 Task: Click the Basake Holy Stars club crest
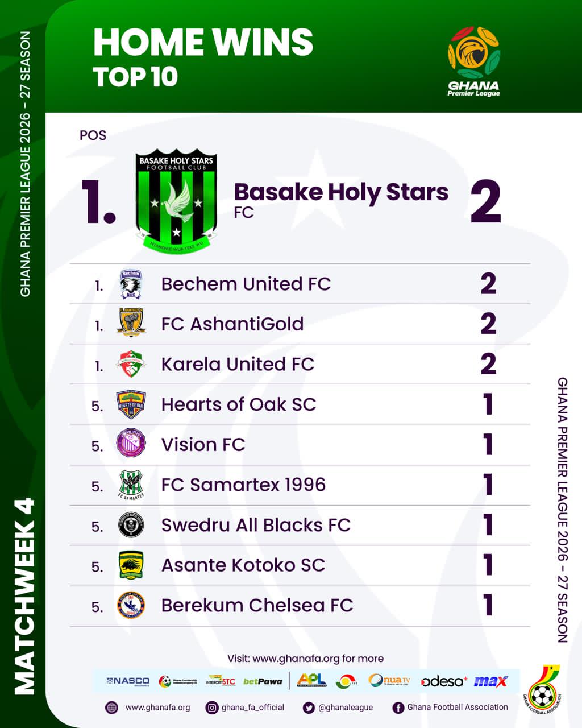[x=176, y=202]
